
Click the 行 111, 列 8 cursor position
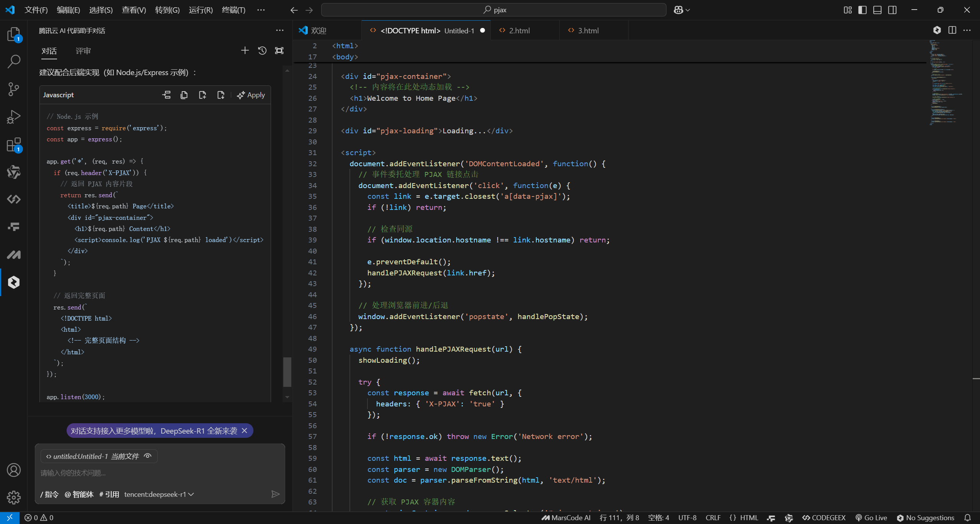coord(619,518)
